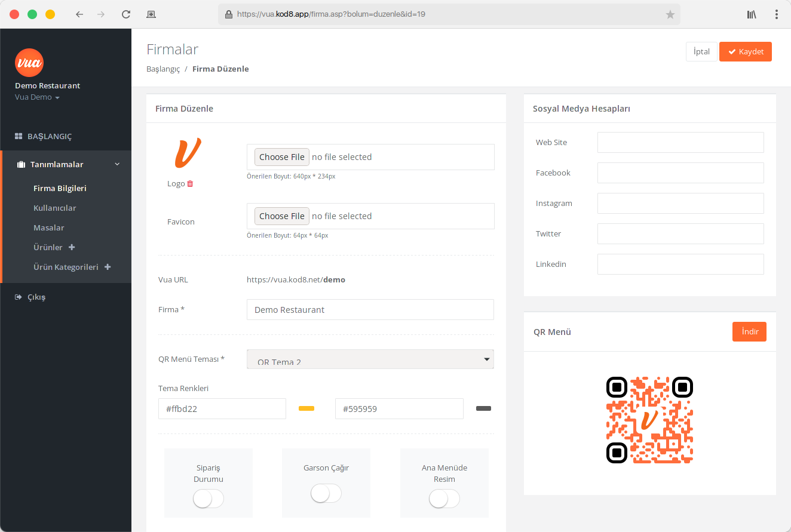This screenshot has width=791, height=532.
Task: Click the Başlangıç breadcrumb link
Action: [x=163, y=69]
